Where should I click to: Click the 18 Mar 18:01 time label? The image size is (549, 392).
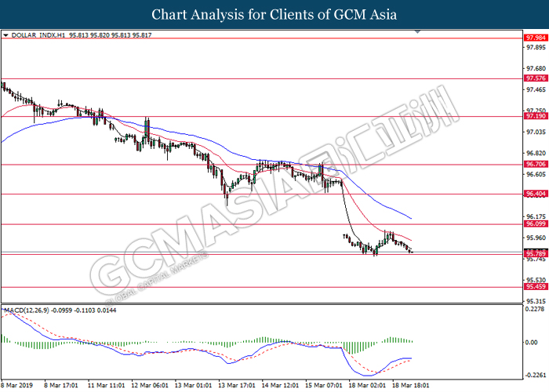click(x=410, y=386)
